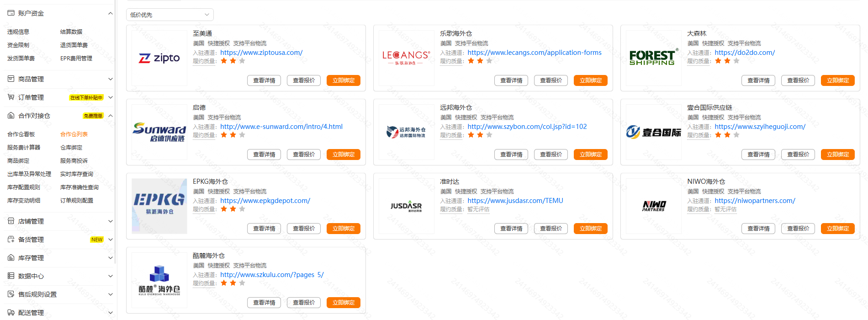
Task: Open 资金限制 menu item
Action: 18,45
